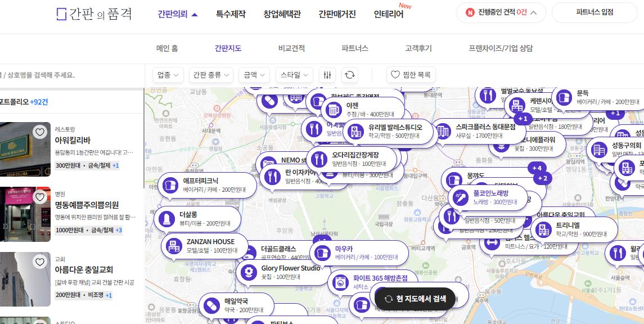Screen dimensions: 644x324
Task: Click the N icon next to 진행중인 견적
Action: (x=470, y=12)
